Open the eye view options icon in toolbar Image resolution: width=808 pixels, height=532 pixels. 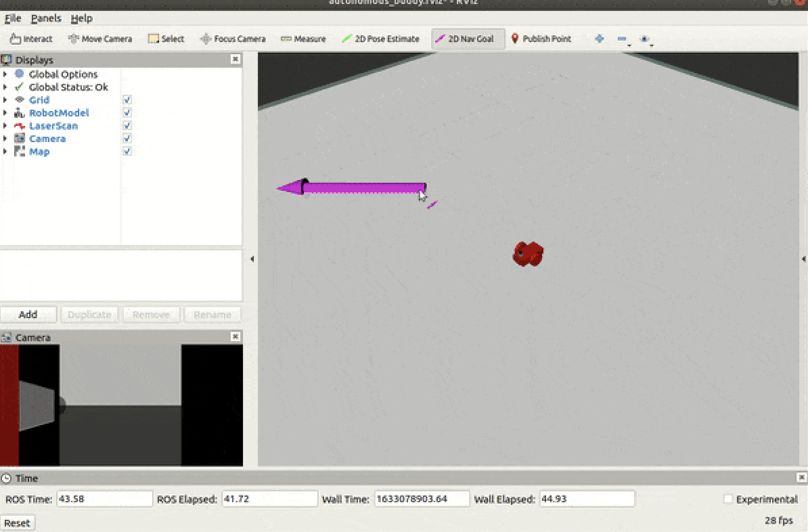tap(644, 39)
